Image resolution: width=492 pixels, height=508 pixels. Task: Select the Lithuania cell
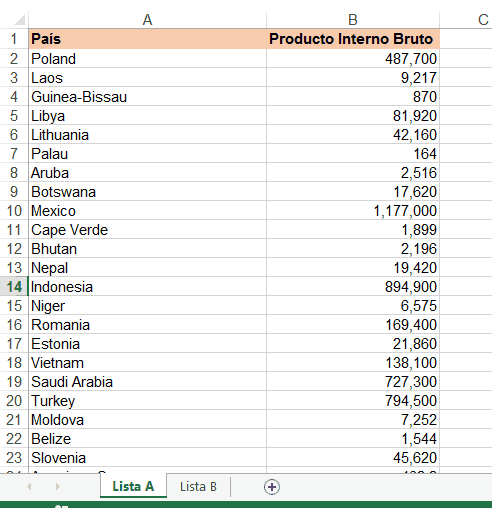pyautogui.click(x=147, y=135)
